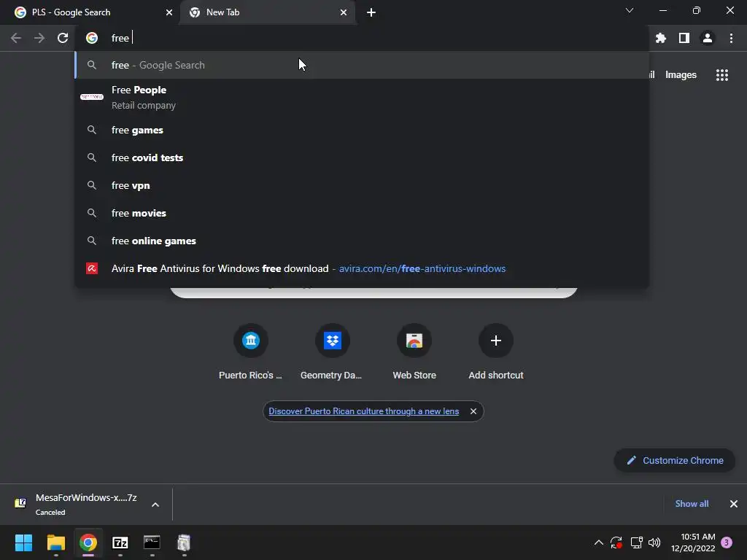Viewport: 747px width, 560px height.
Task: Select the 'free - Google Search' suggestion
Action: [362, 65]
